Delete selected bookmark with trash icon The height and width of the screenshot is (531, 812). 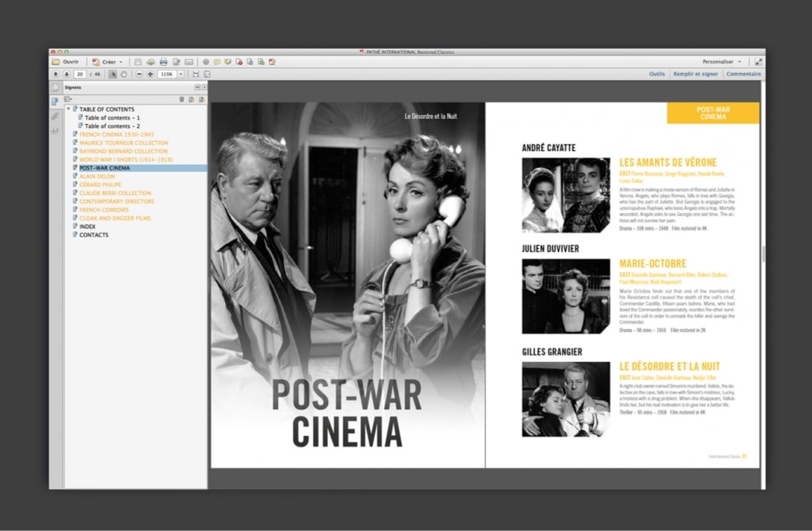181,98
